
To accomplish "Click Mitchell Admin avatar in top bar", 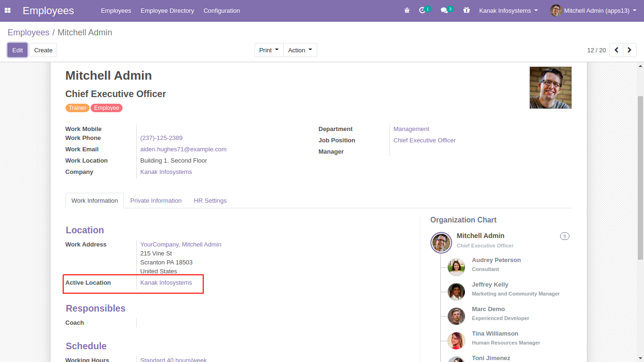I will coord(556,10).
